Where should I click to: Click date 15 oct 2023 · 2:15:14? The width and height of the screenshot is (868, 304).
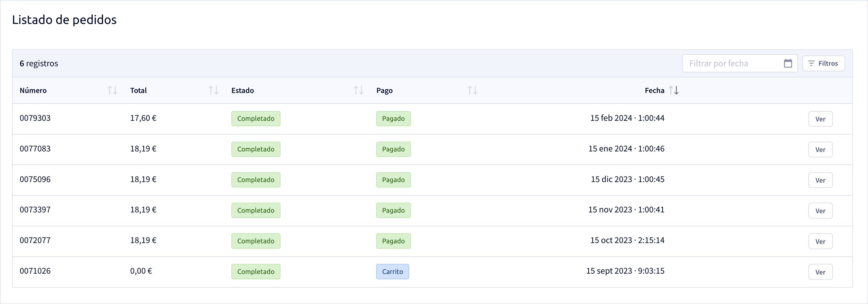pyautogui.click(x=627, y=240)
